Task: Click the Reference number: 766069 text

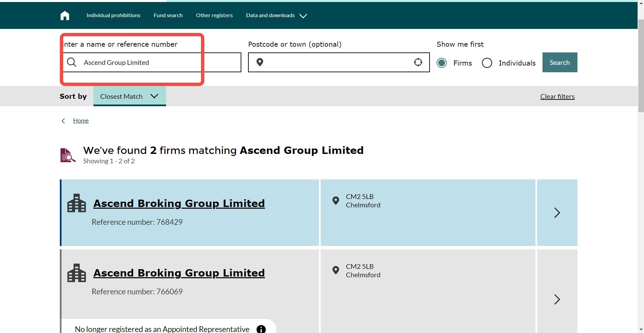Action: click(137, 292)
